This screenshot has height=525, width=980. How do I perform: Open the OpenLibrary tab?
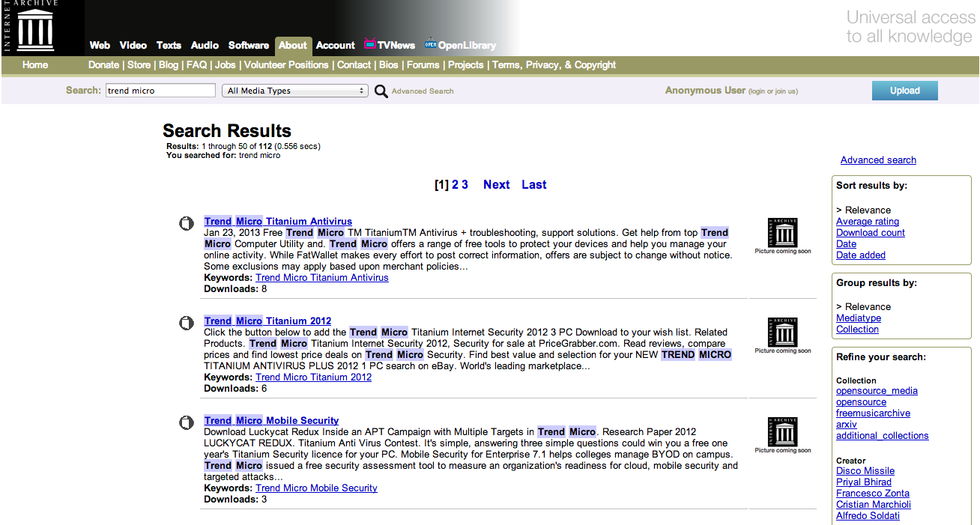461,45
